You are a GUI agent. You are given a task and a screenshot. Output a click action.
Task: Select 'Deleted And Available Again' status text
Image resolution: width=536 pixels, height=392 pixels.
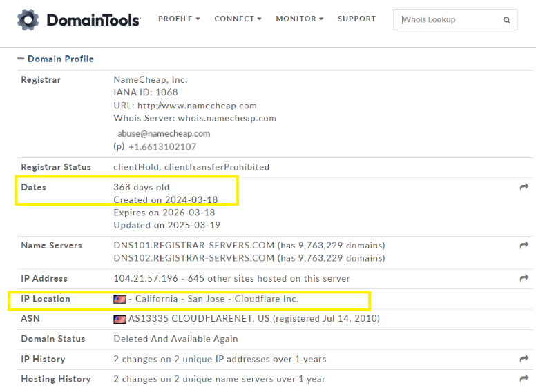pos(175,339)
